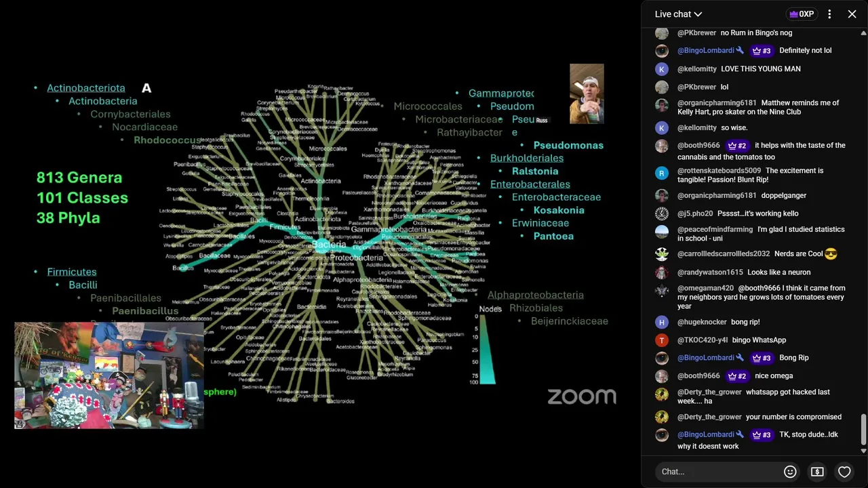Click the #3 badge next to "Bong Rip"
The width and height of the screenshot is (868, 488).
pyautogui.click(x=761, y=358)
